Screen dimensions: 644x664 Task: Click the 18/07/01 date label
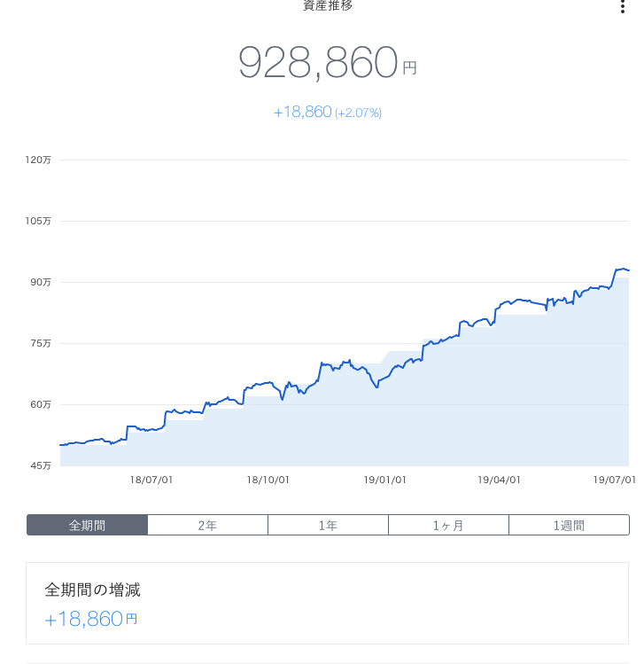[151, 480]
